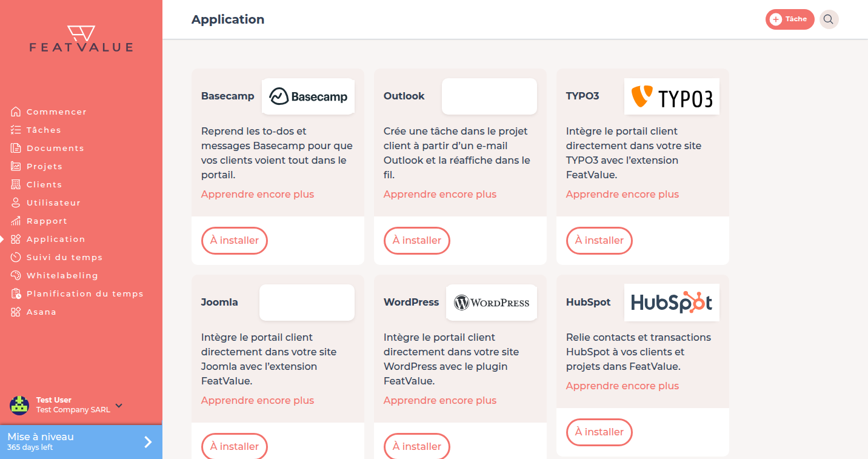Click the FeatValue logo in the sidebar

pyautogui.click(x=81, y=39)
